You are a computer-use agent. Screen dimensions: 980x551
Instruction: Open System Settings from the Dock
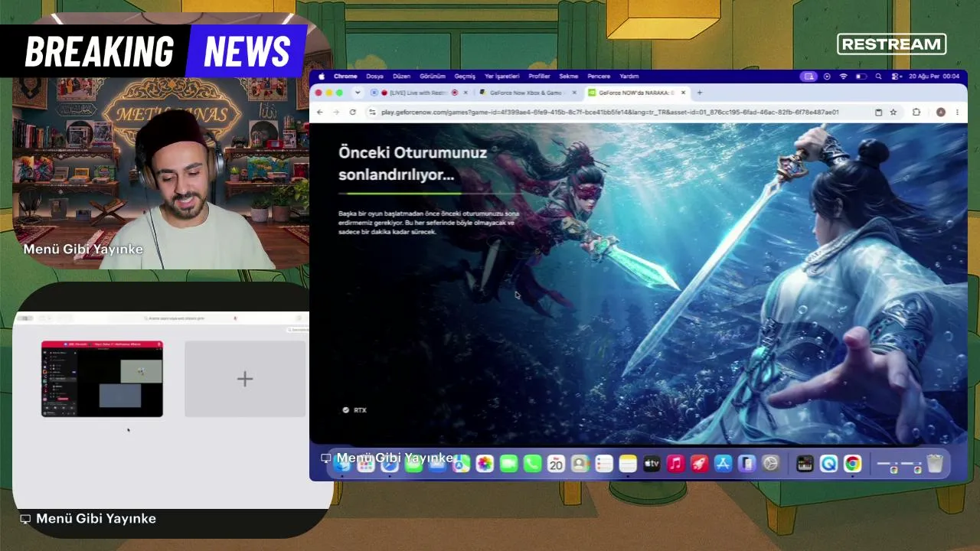[x=771, y=463]
